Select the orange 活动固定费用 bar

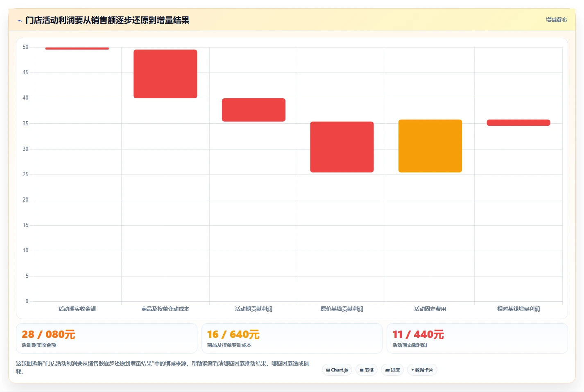coord(430,146)
